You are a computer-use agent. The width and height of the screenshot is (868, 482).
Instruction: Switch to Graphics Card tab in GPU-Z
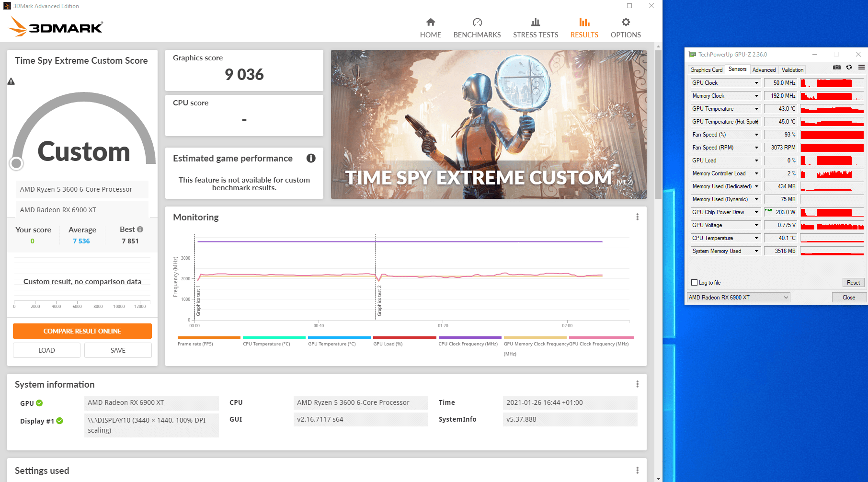(706, 70)
